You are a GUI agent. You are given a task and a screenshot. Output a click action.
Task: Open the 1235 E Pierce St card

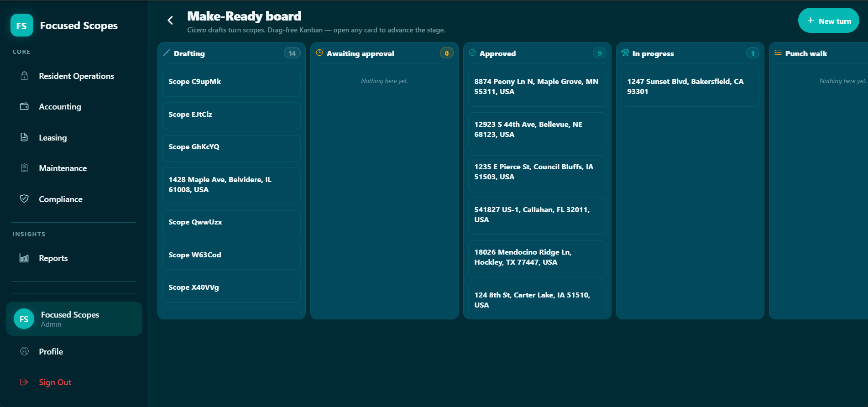[537, 173]
